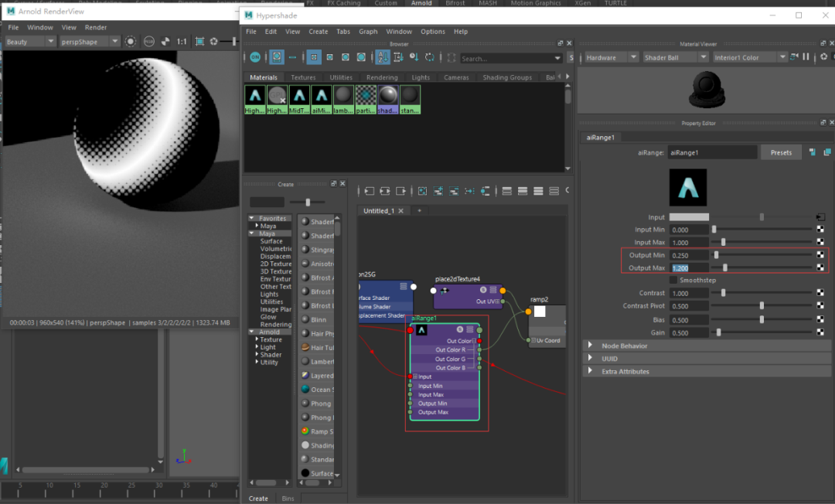Click the pause icon in Material Viewer

click(806, 57)
